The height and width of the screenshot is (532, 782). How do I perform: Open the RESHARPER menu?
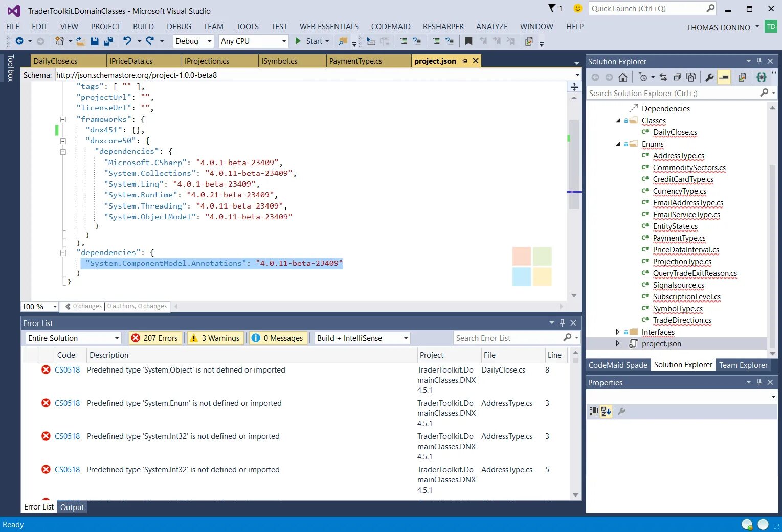coord(443,27)
